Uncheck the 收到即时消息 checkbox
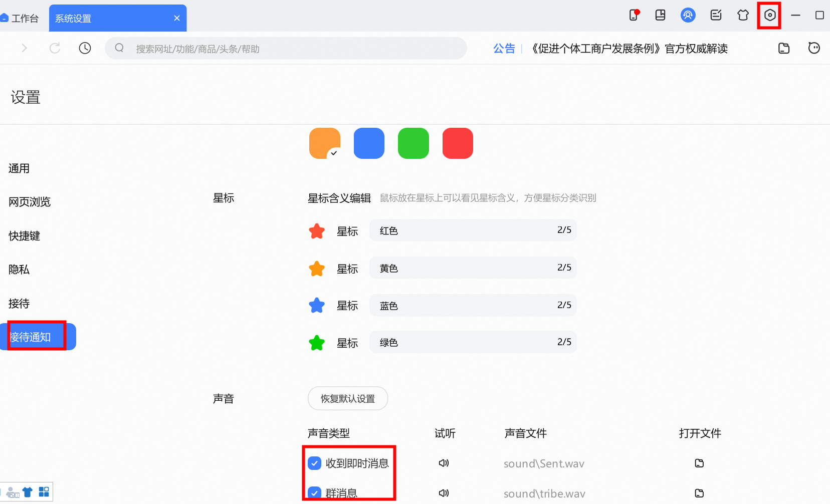 coord(314,463)
